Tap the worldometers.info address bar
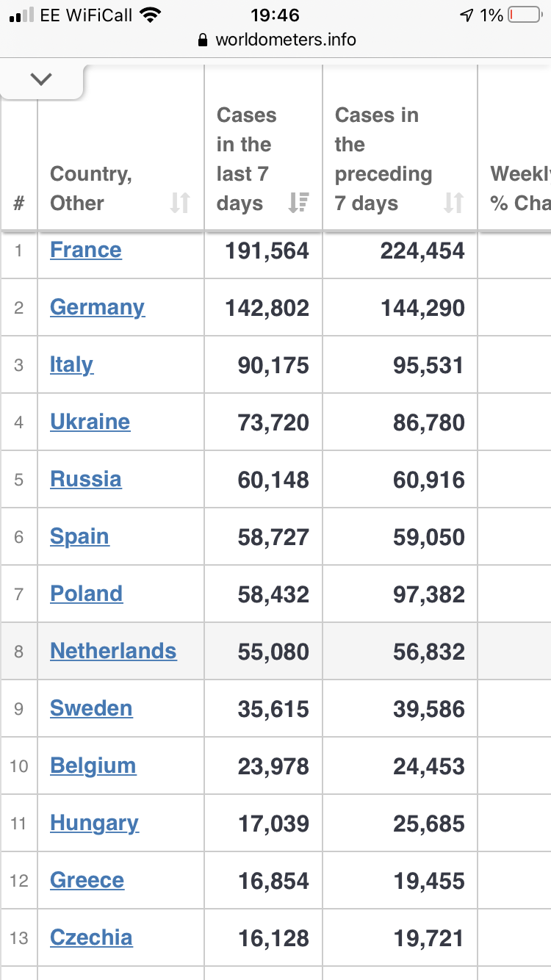Viewport: 551px width, 980px height. (285, 40)
